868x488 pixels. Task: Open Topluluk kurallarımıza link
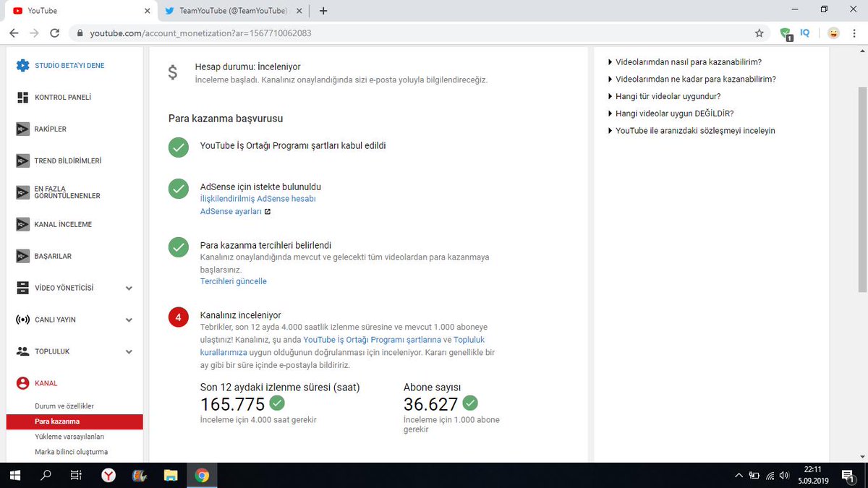(342, 346)
